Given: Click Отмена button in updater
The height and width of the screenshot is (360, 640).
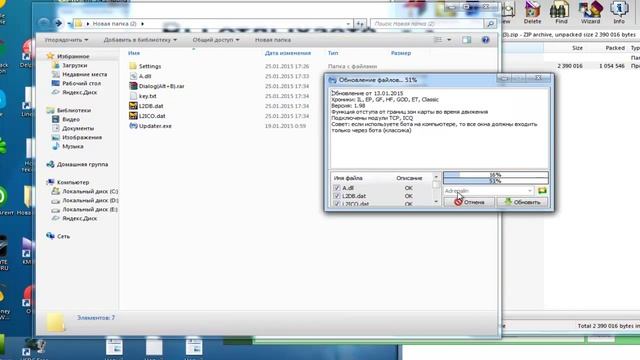Looking at the screenshot, I should click(x=469, y=202).
